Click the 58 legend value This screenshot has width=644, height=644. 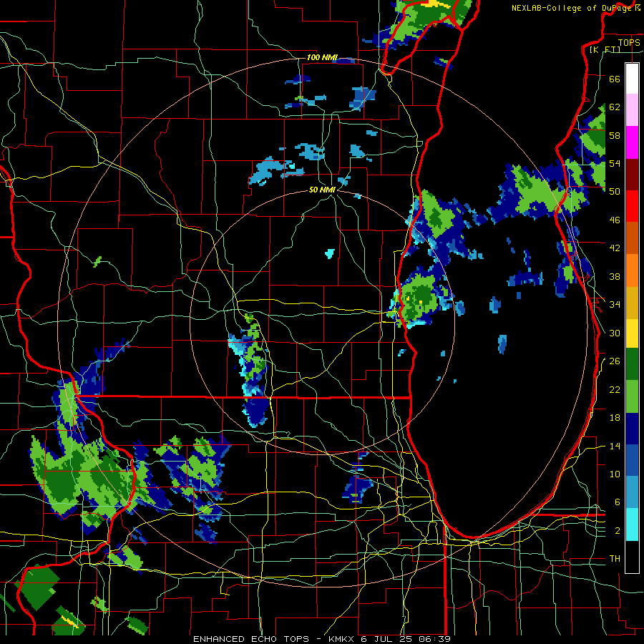(615, 135)
